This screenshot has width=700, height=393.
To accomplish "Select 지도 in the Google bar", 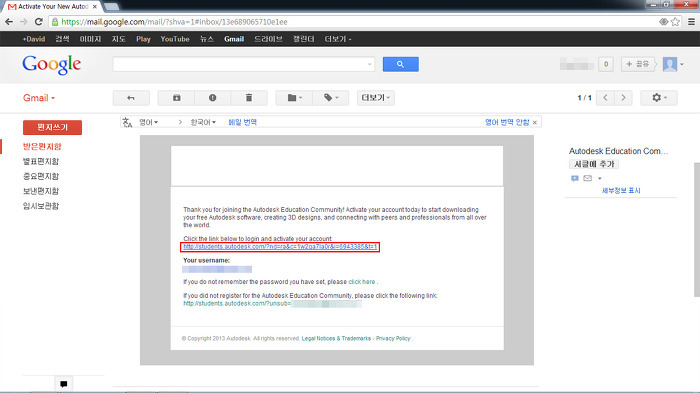I will (118, 39).
